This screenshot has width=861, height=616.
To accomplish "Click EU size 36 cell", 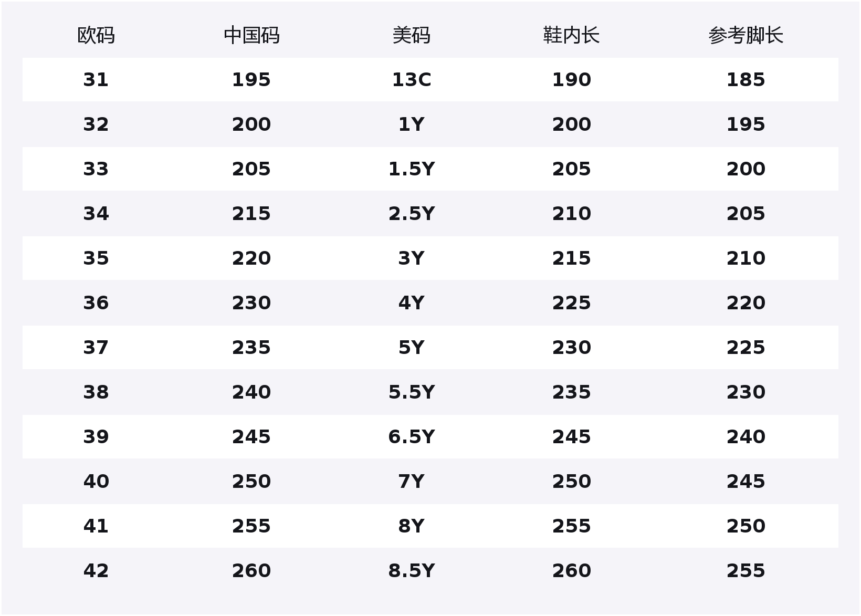I will (96, 303).
